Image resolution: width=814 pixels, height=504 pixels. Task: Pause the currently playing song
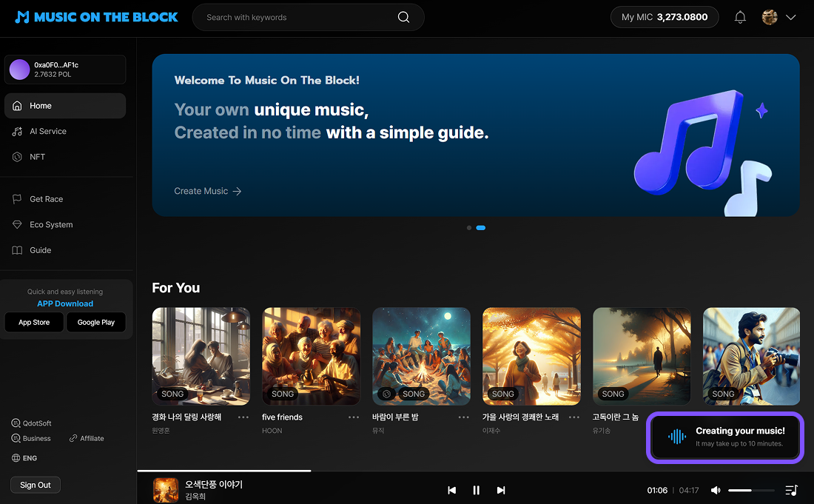pyautogui.click(x=477, y=490)
